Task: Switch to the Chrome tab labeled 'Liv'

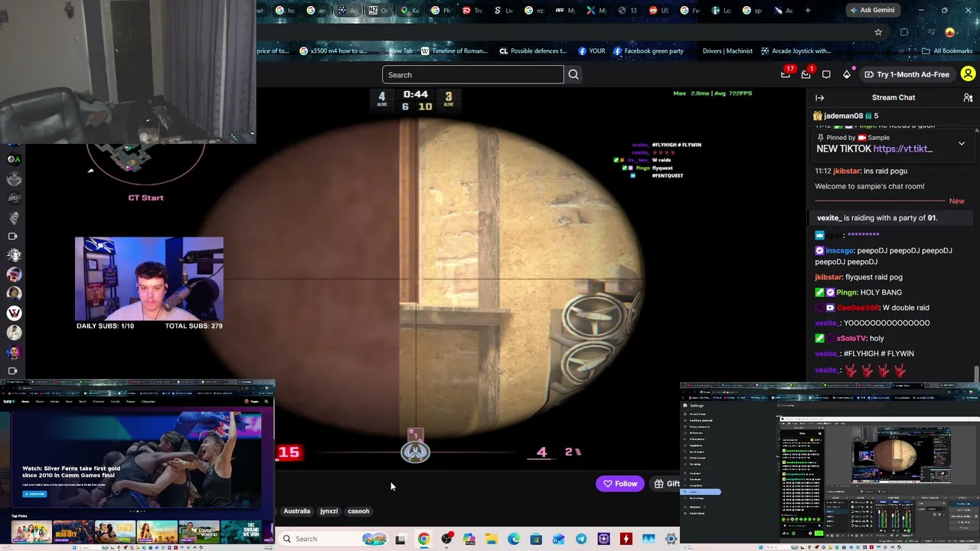Action: [x=504, y=10]
